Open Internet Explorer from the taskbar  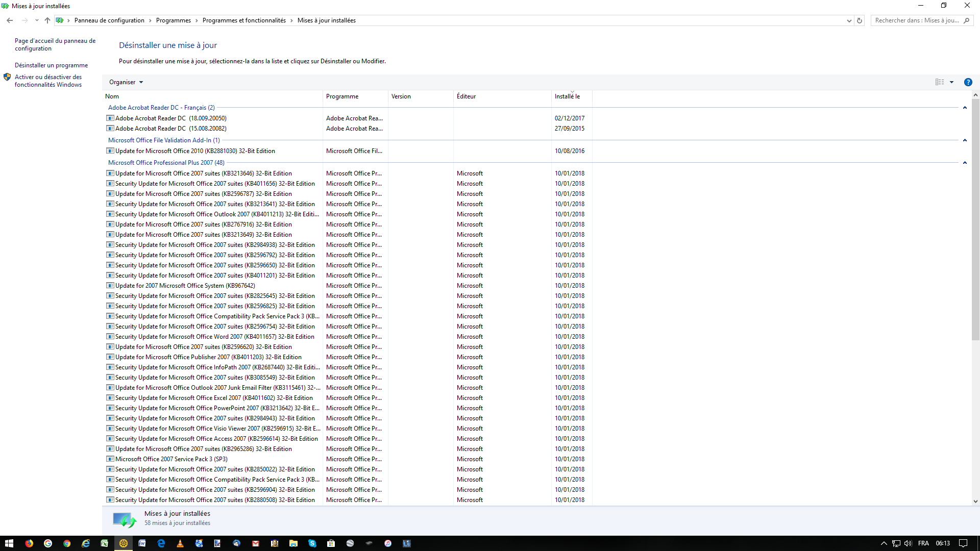tap(86, 543)
